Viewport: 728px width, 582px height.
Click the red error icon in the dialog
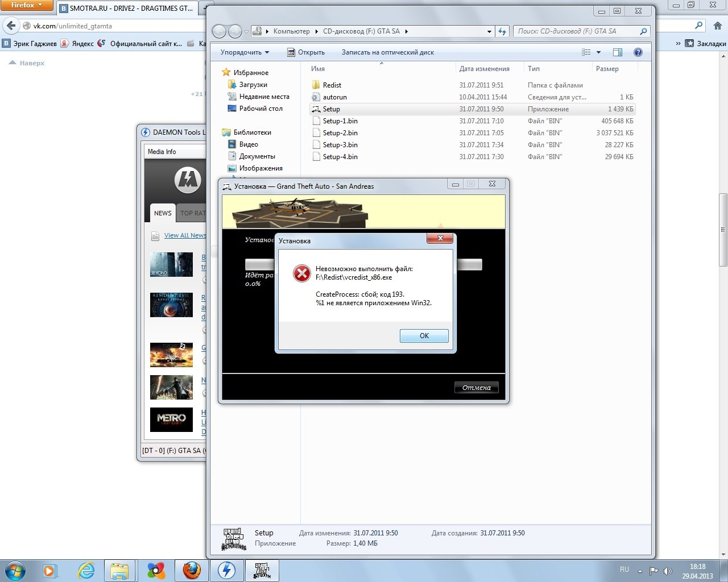pyautogui.click(x=301, y=273)
